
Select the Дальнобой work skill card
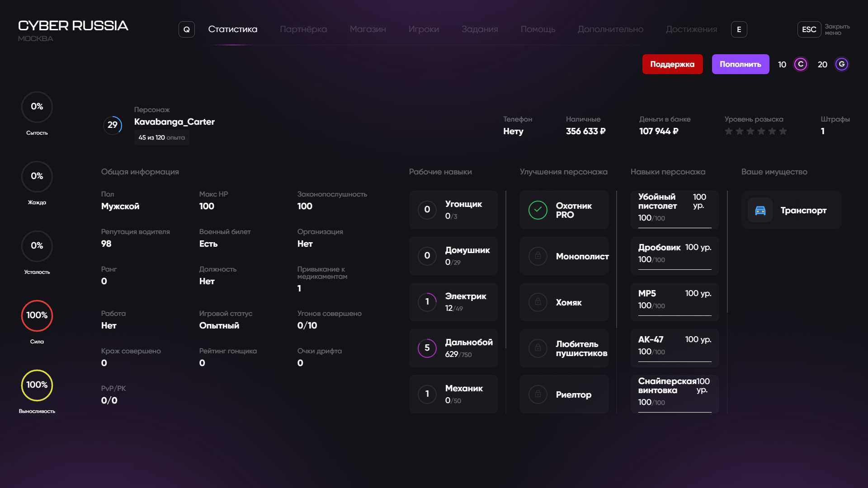click(453, 348)
